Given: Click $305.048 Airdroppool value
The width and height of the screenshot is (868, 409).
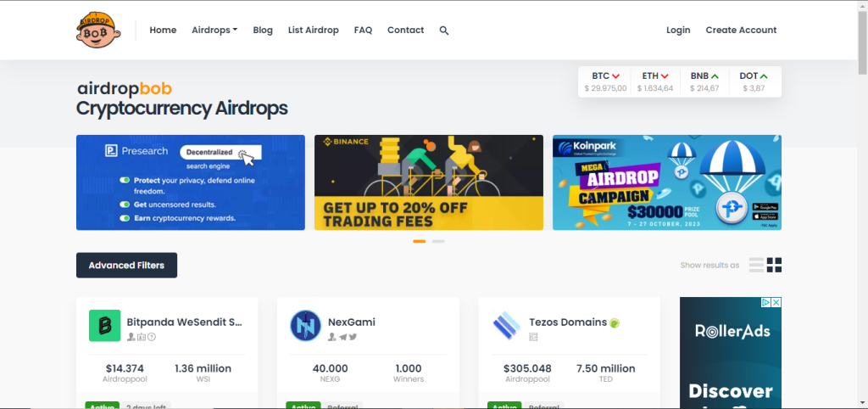Looking at the screenshot, I should tap(527, 368).
